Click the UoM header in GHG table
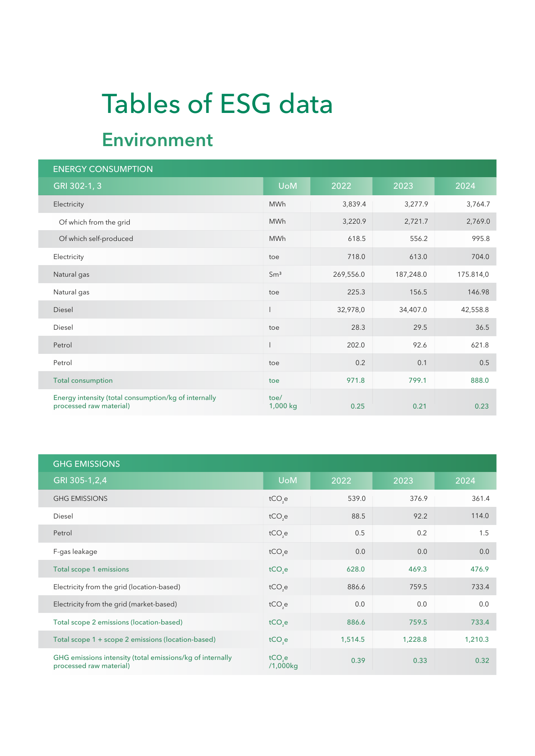 [288, 480]
